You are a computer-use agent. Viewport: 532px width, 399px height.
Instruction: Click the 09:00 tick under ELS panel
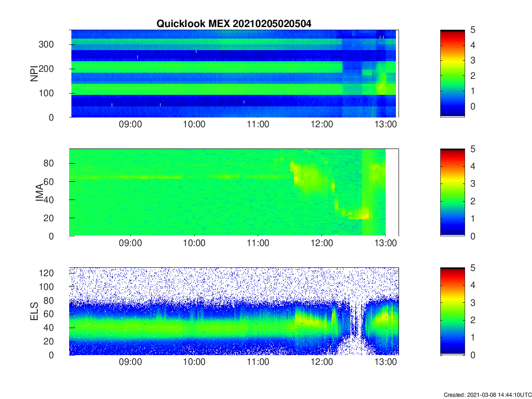coord(130,363)
